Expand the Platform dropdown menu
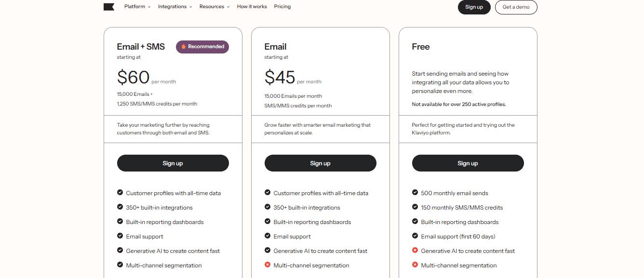The height and width of the screenshot is (278, 644). (x=137, y=7)
